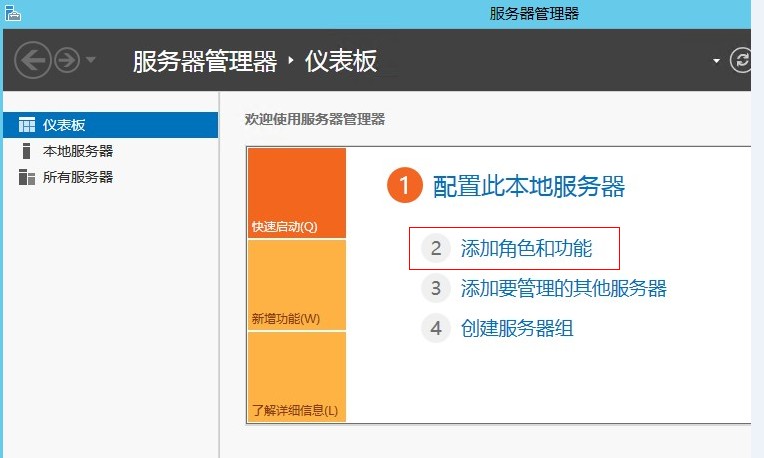Screen dimensions: 764x458
Task: Switch to the 新增功能(W) tile
Action: click(296, 285)
